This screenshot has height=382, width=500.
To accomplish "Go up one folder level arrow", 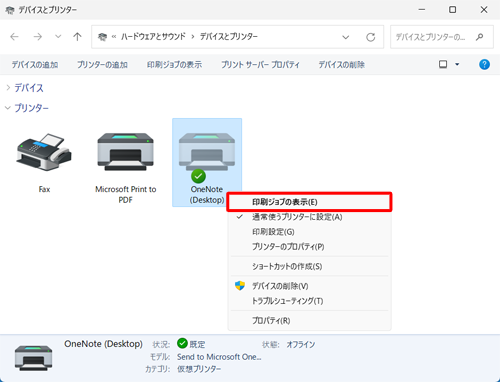I will [77, 37].
